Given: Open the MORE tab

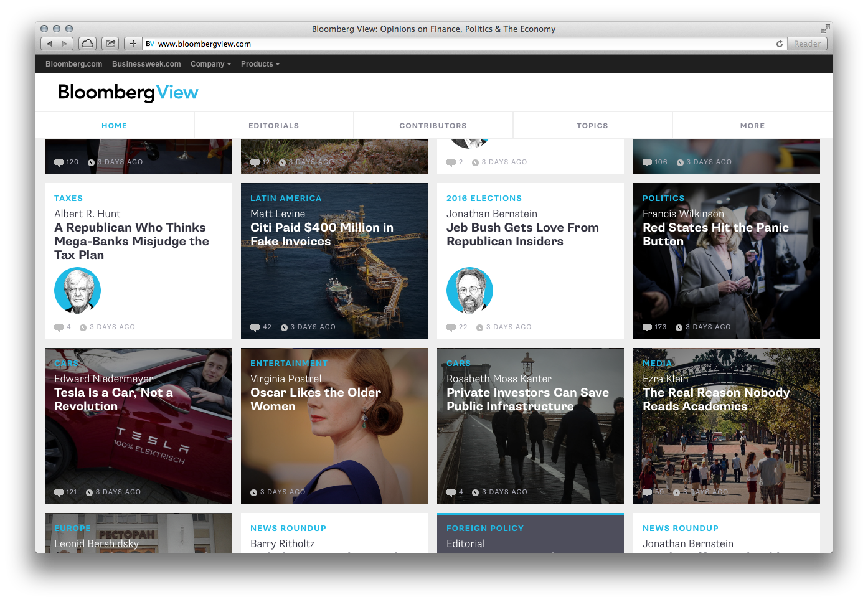Looking at the screenshot, I should 753,126.
